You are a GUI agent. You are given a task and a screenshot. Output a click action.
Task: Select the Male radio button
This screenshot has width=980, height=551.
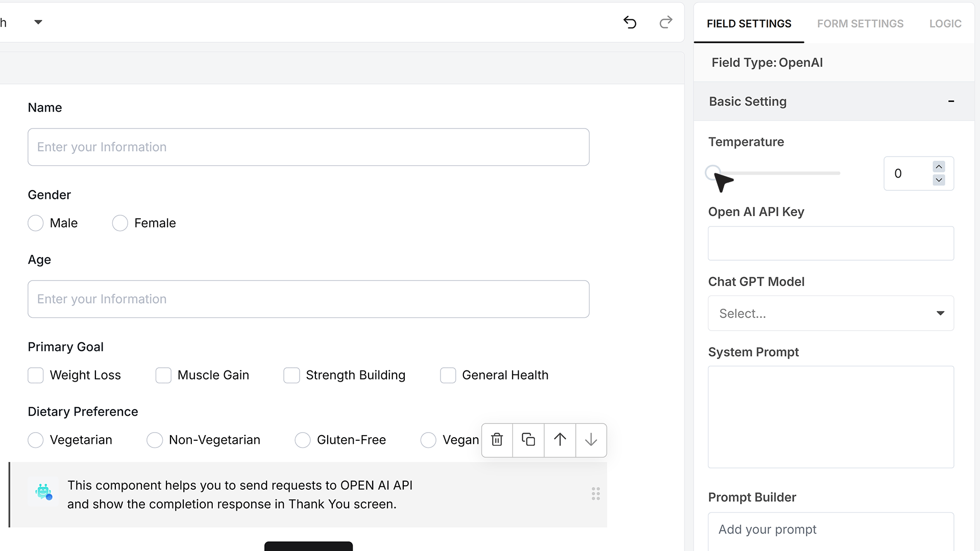click(x=36, y=223)
